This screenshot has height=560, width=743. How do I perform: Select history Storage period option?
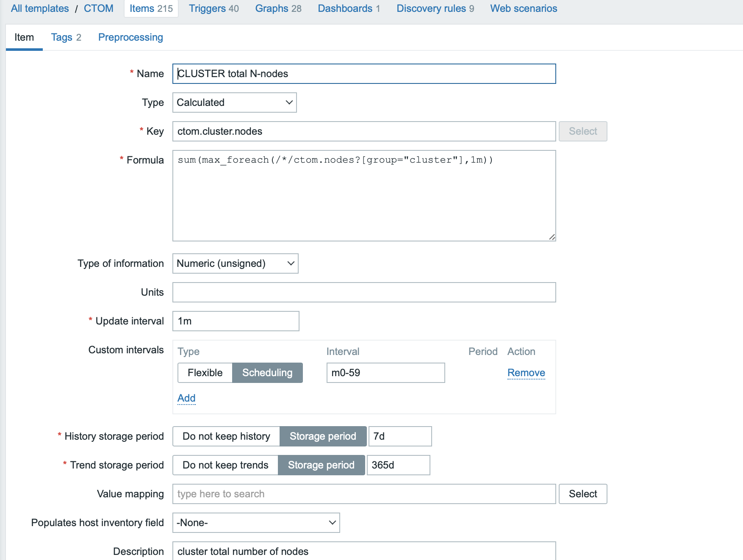click(x=323, y=436)
